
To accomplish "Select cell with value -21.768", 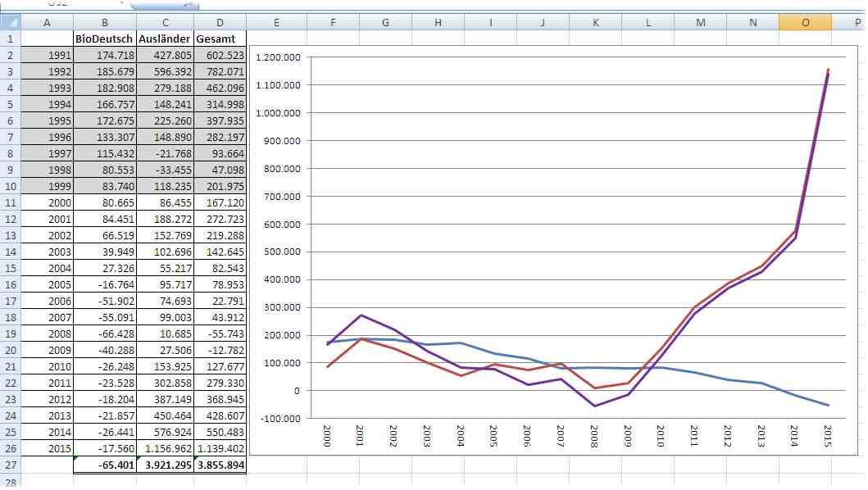I will 165,153.
